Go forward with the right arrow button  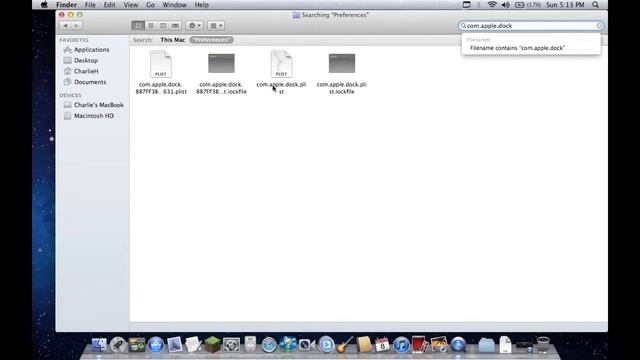coord(77,26)
